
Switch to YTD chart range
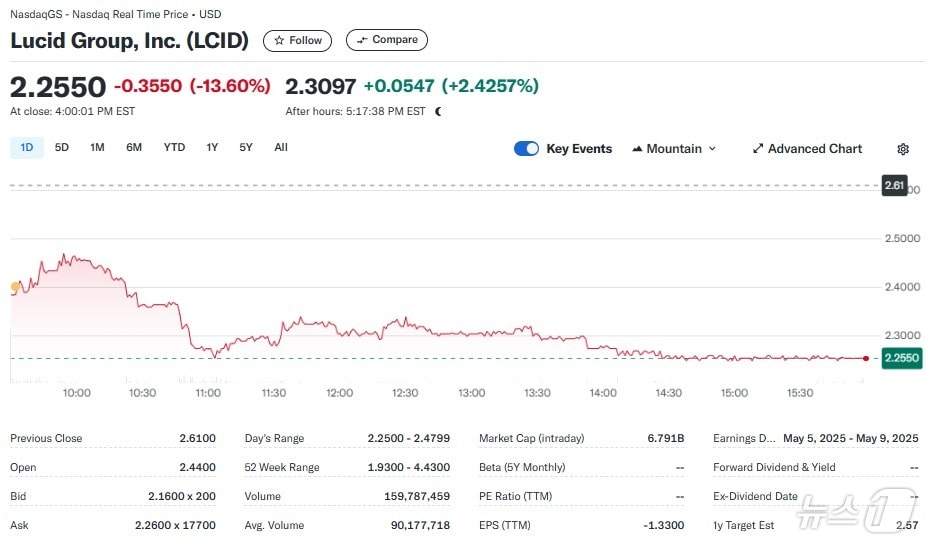[x=174, y=148]
